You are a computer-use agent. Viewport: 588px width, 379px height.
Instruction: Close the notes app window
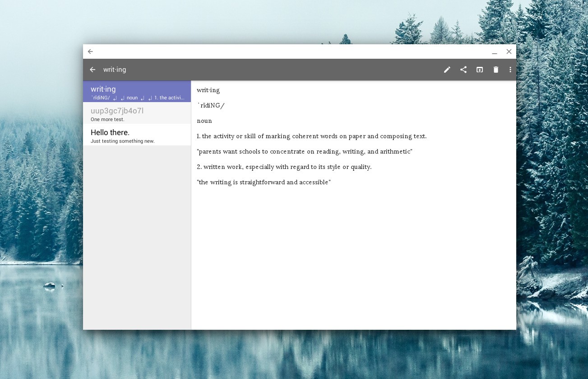point(509,51)
